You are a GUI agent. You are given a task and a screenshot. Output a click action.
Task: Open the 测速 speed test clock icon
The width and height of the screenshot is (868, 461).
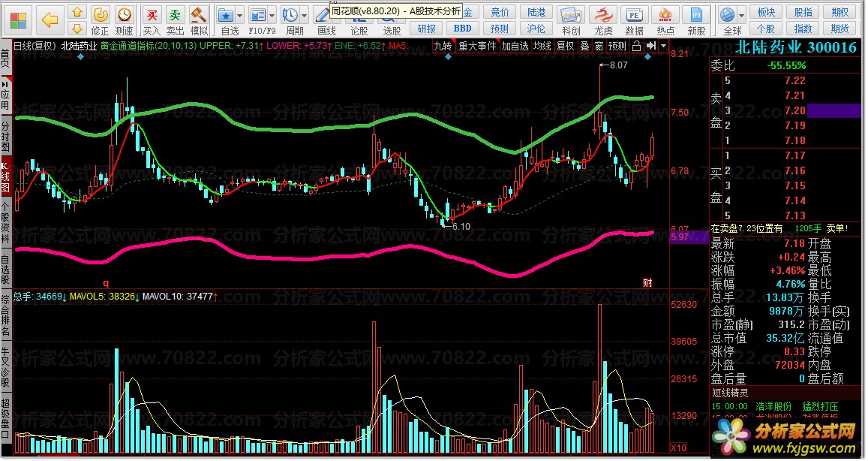pos(124,20)
